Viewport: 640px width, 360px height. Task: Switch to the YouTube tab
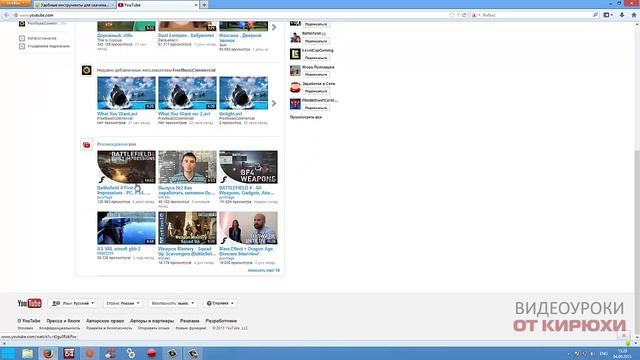[157, 5]
